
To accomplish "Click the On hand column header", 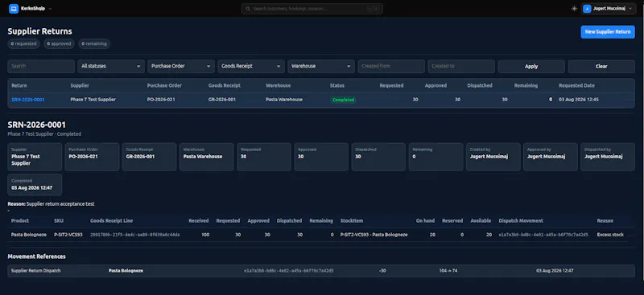I will coord(425,221).
